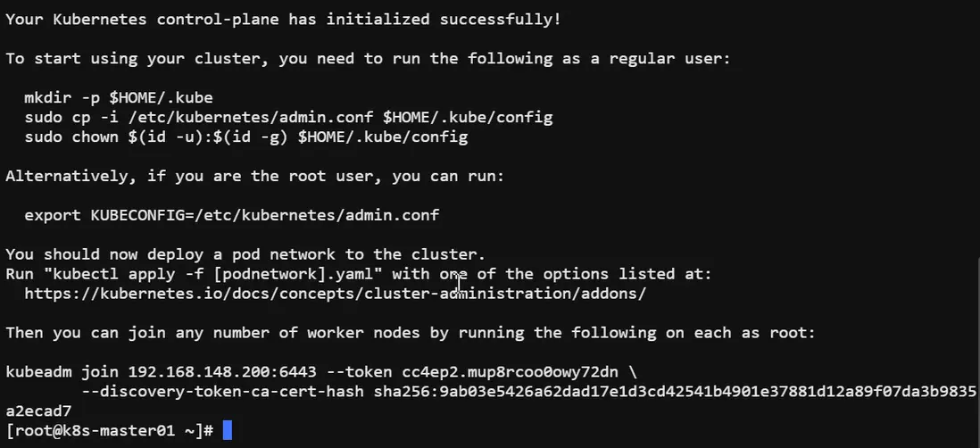Click the sudo cp admin.conf command line
Image resolution: width=980 pixels, height=448 pixels.
click(x=288, y=117)
